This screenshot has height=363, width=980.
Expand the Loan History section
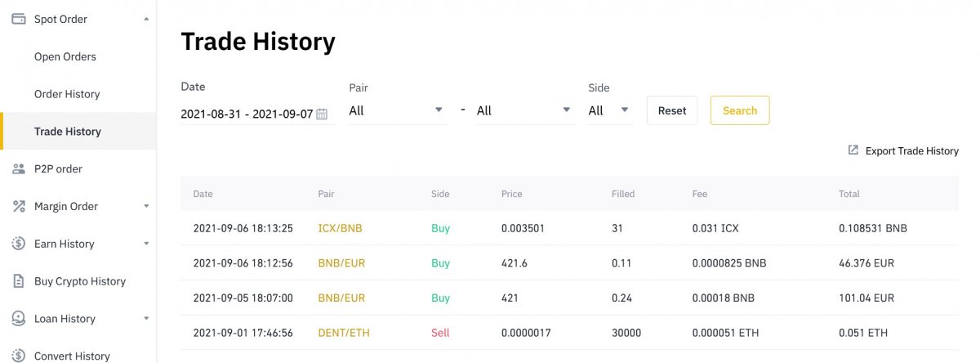tap(146, 319)
